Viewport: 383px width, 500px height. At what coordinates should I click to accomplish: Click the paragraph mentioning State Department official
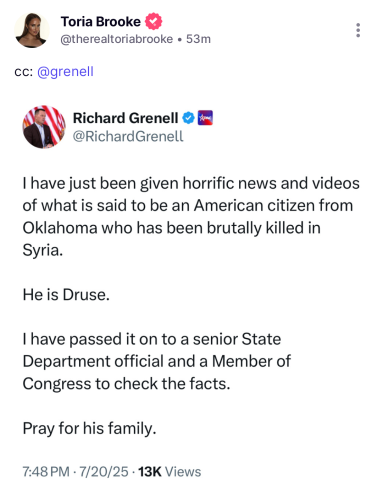click(x=156, y=361)
